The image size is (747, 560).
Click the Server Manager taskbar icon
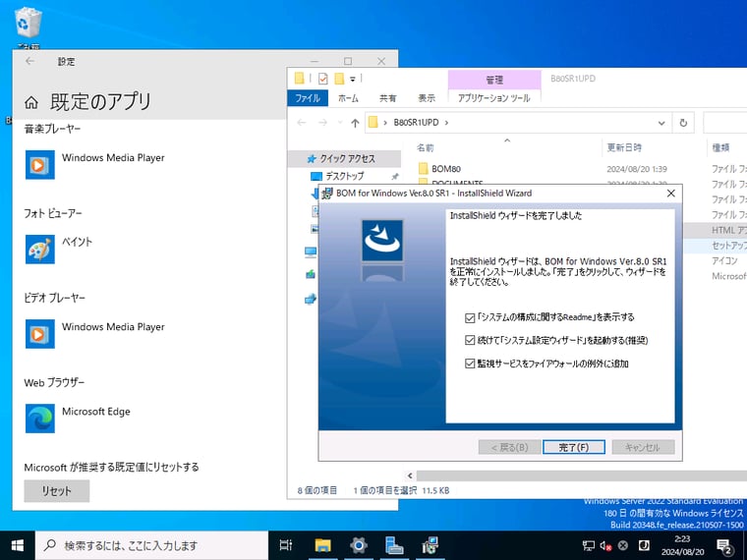click(x=394, y=545)
